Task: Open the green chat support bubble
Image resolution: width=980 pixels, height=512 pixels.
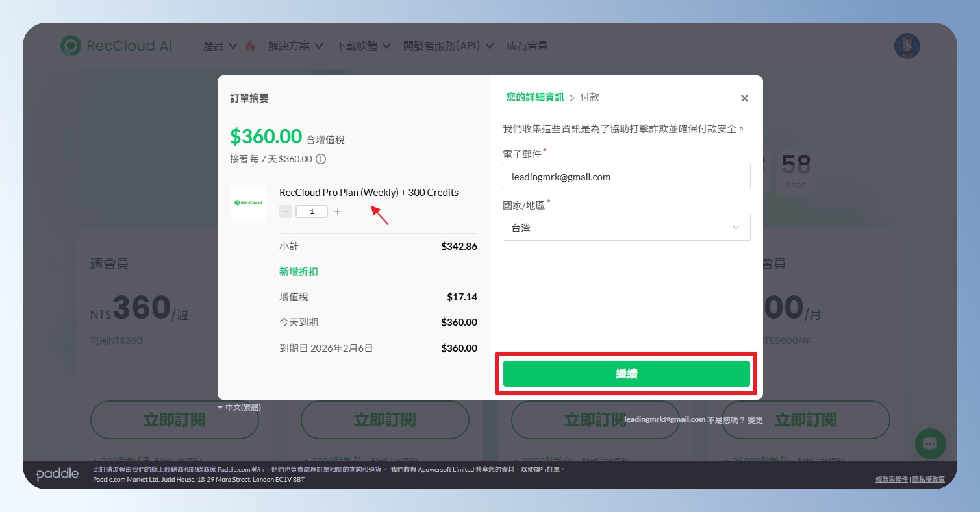Action: (x=930, y=444)
